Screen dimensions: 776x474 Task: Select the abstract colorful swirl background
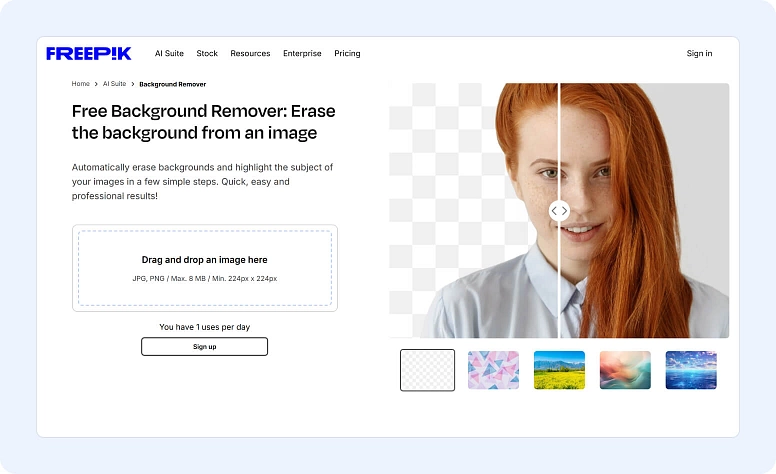tap(625, 369)
